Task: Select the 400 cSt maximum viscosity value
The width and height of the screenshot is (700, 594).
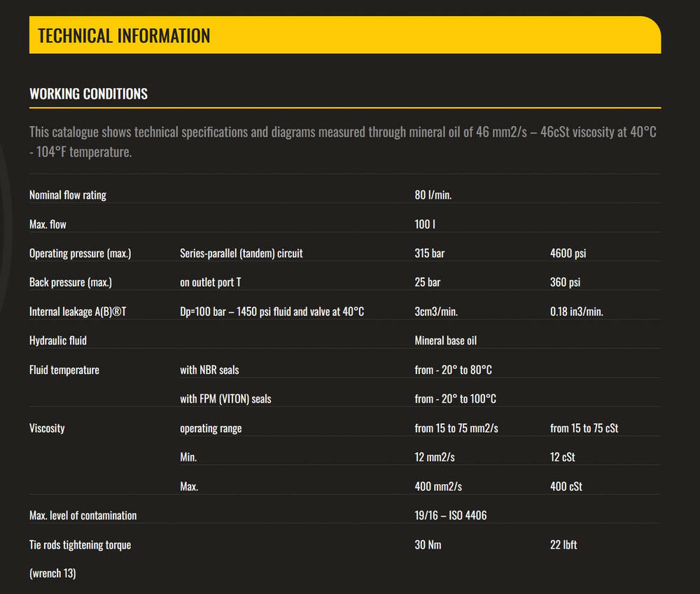Action: (566, 486)
